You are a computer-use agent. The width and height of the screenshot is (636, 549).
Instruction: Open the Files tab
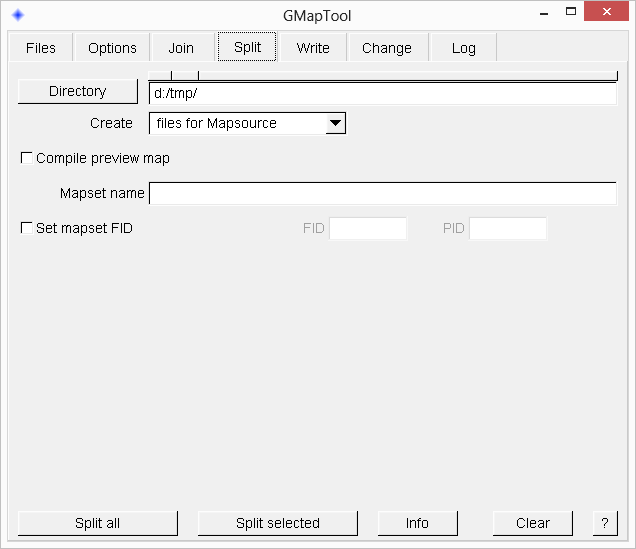(41, 48)
